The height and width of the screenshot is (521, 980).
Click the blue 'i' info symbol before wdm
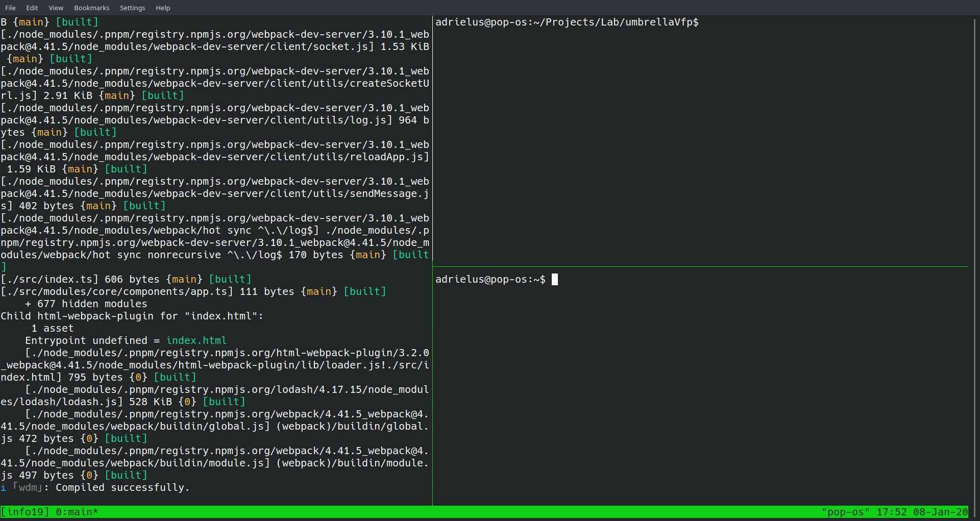tap(4, 487)
